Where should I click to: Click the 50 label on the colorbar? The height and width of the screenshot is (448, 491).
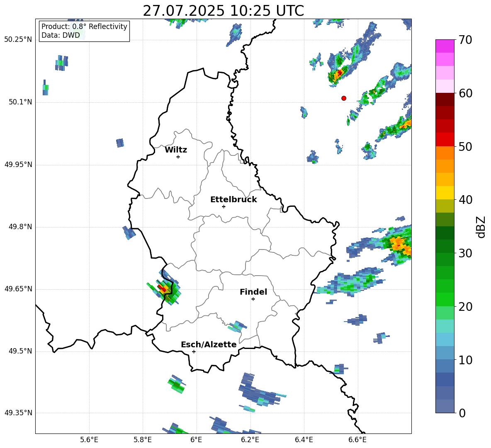[465, 147]
